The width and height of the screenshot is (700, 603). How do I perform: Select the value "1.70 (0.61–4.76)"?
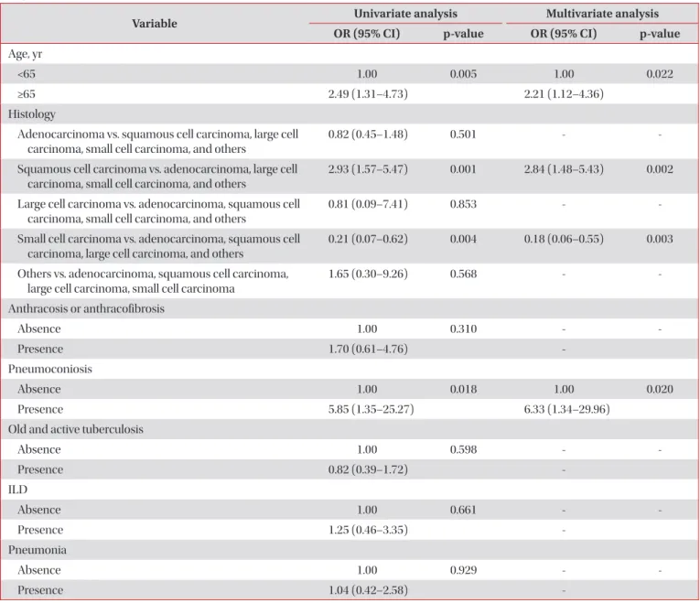click(x=368, y=349)
